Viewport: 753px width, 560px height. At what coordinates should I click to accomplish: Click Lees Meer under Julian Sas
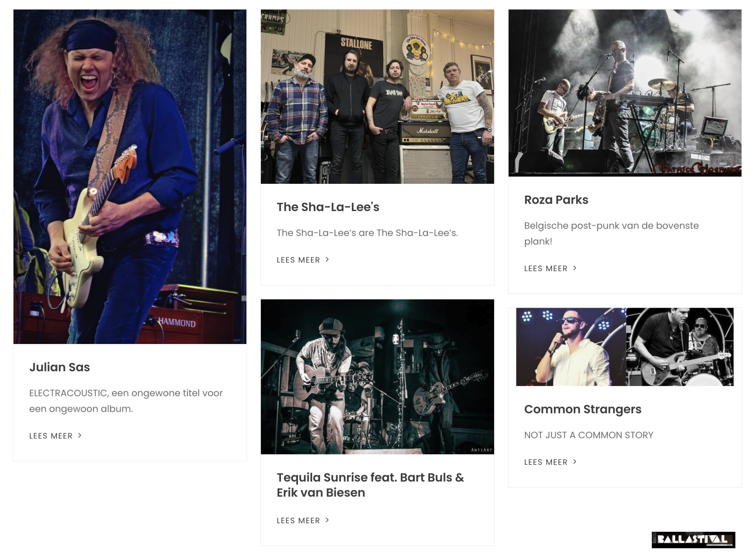click(x=51, y=436)
